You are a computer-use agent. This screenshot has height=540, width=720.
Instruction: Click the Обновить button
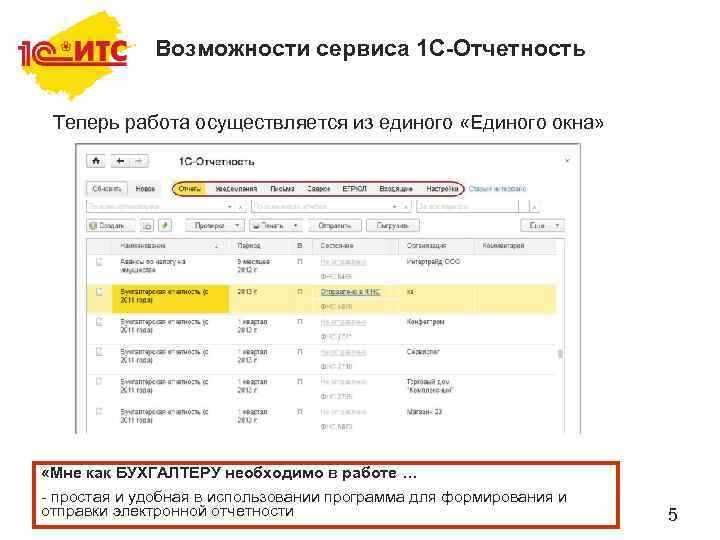coord(107,189)
